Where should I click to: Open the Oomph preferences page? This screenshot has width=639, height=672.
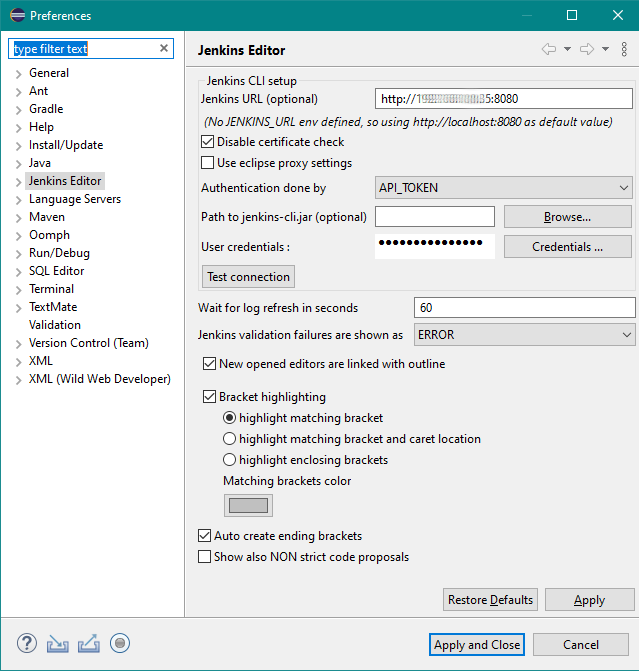click(49, 235)
